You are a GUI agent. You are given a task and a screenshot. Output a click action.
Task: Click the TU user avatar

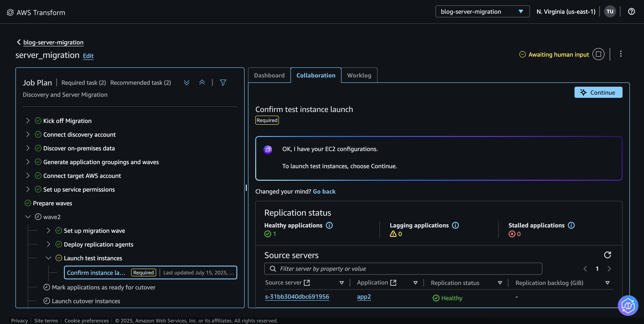tap(610, 11)
